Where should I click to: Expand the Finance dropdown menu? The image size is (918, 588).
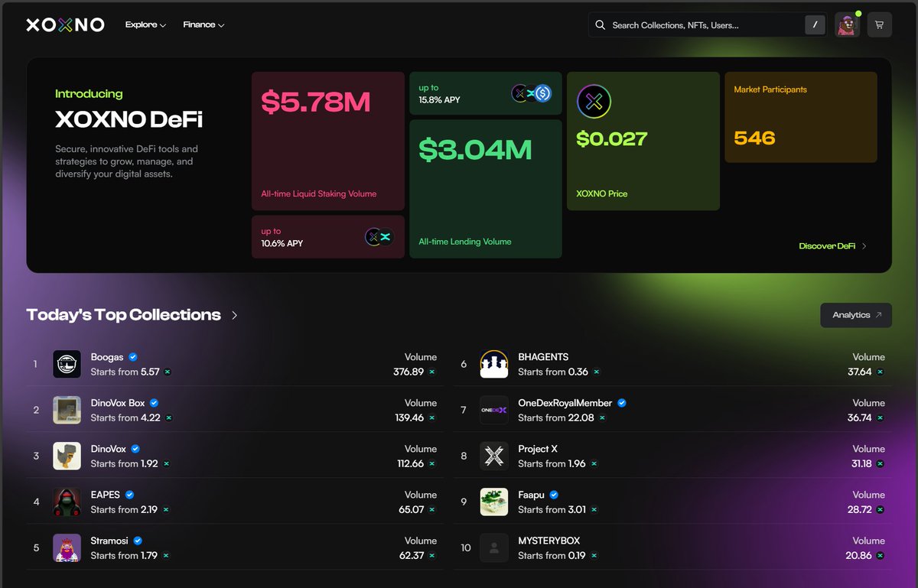coord(203,25)
